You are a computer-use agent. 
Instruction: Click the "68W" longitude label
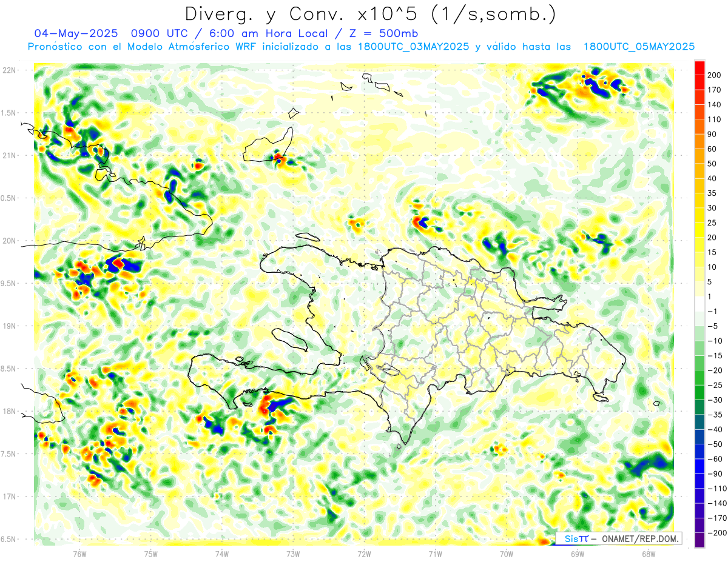[649, 554]
